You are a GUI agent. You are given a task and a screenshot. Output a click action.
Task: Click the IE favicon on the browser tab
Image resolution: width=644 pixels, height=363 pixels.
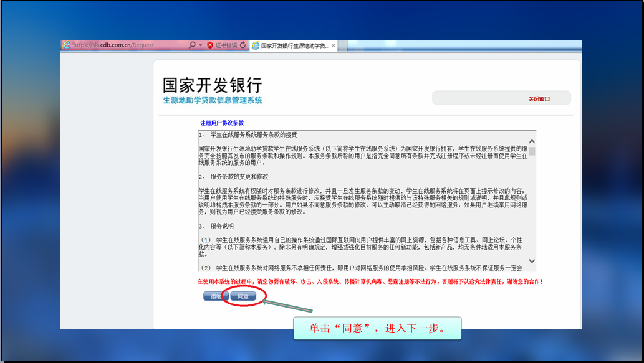point(255,46)
